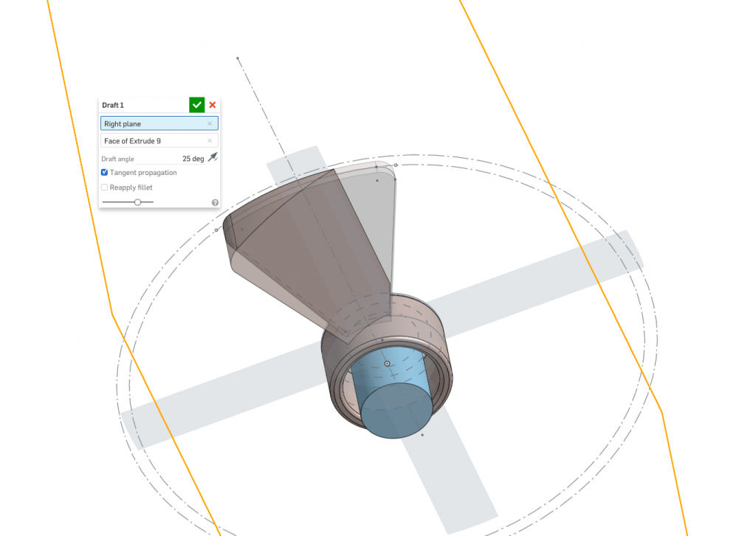Clear the Right plane selection with its X
The width and height of the screenshot is (756, 536).
[x=209, y=123]
